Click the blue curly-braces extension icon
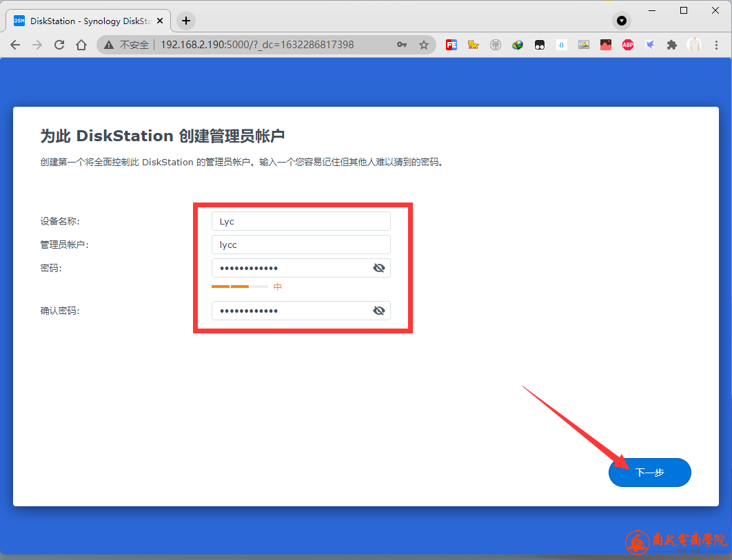Image resolution: width=732 pixels, height=560 pixels. (562, 45)
